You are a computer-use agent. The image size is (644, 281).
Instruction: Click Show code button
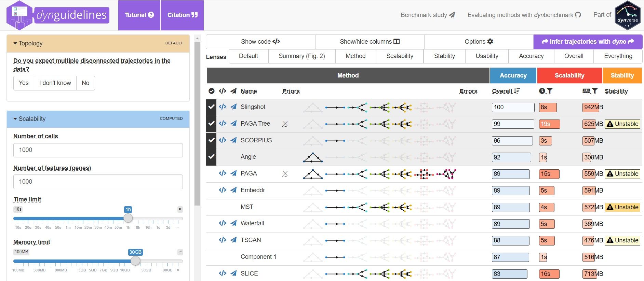(x=260, y=42)
